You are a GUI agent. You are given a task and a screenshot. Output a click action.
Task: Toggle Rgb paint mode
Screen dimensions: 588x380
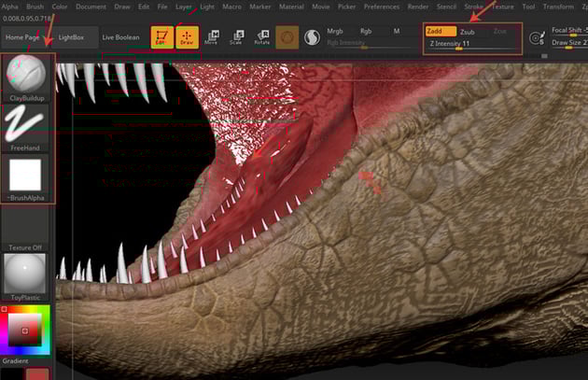click(366, 31)
